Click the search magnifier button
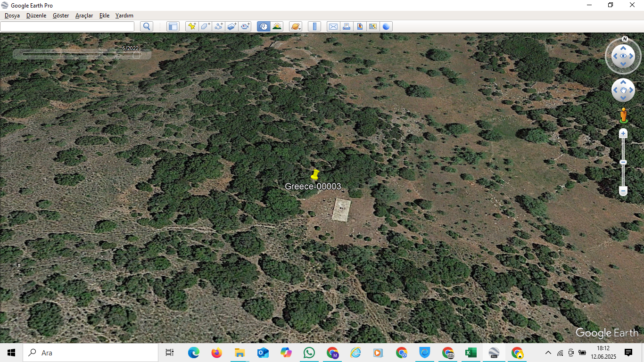 147,26
